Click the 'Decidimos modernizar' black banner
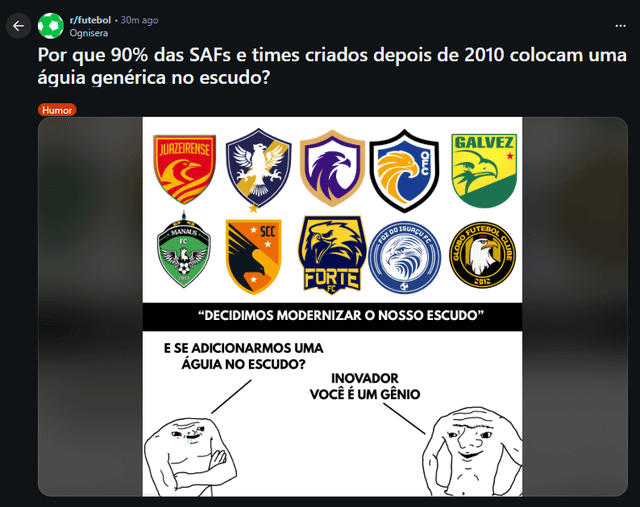Screen dimensions: 640x507 coord(332,316)
